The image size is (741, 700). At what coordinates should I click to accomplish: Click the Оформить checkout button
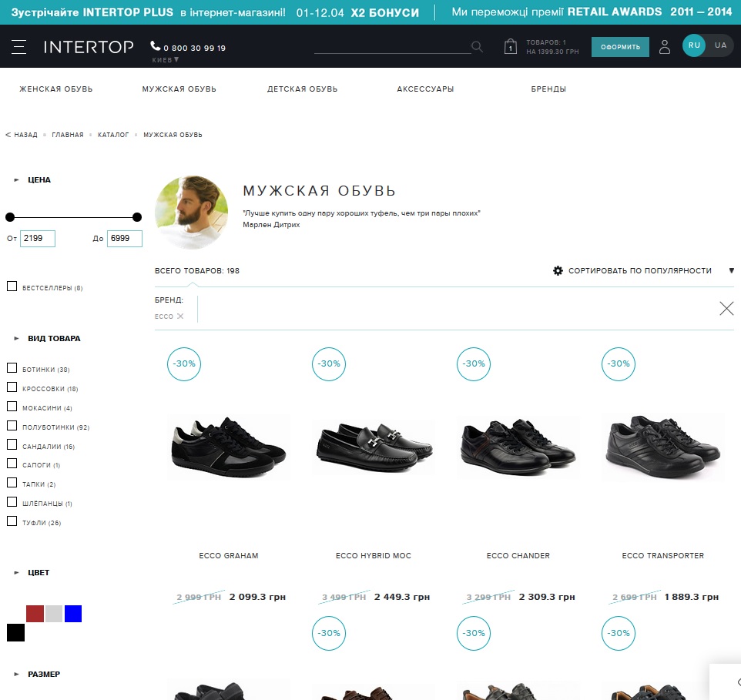coord(620,47)
